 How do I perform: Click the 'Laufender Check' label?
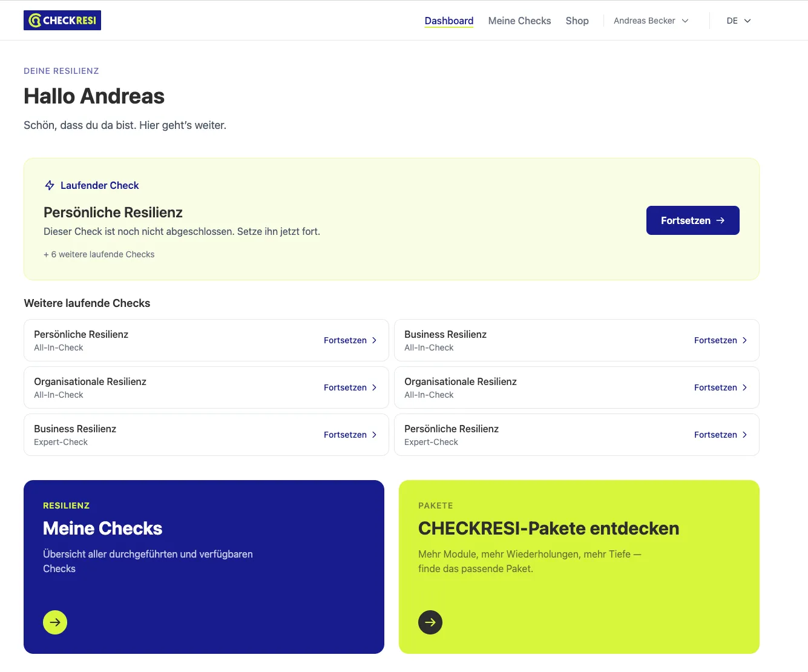pos(100,185)
